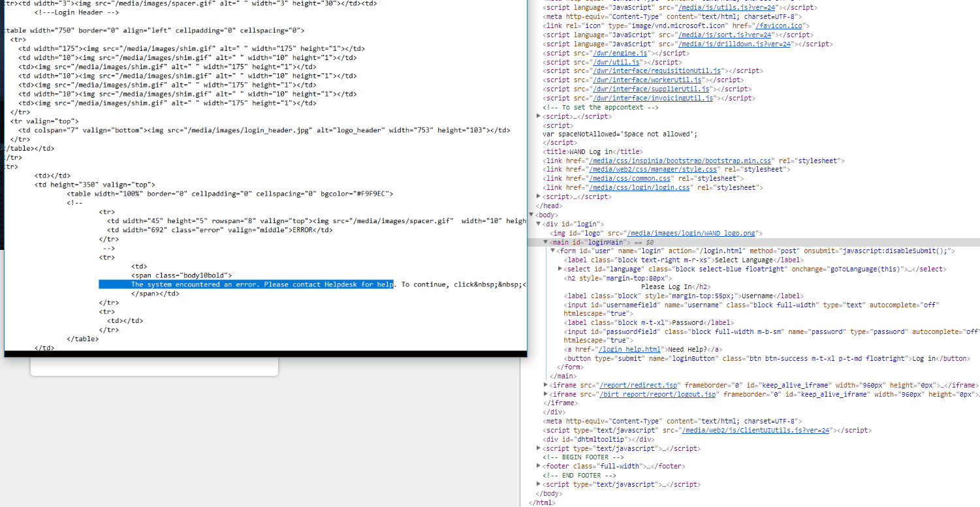
Task: Click the Login Header comment in source view
Action: click(x=77, y=12)
